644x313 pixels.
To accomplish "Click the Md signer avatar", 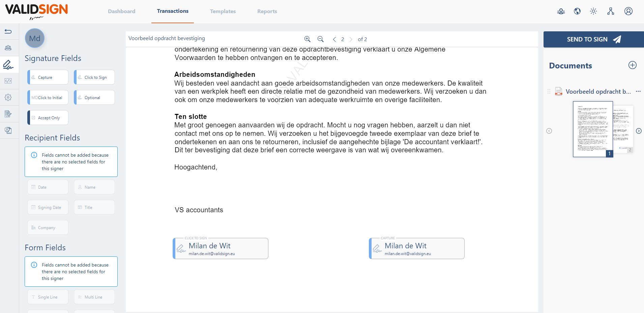I will click(35, 38).
